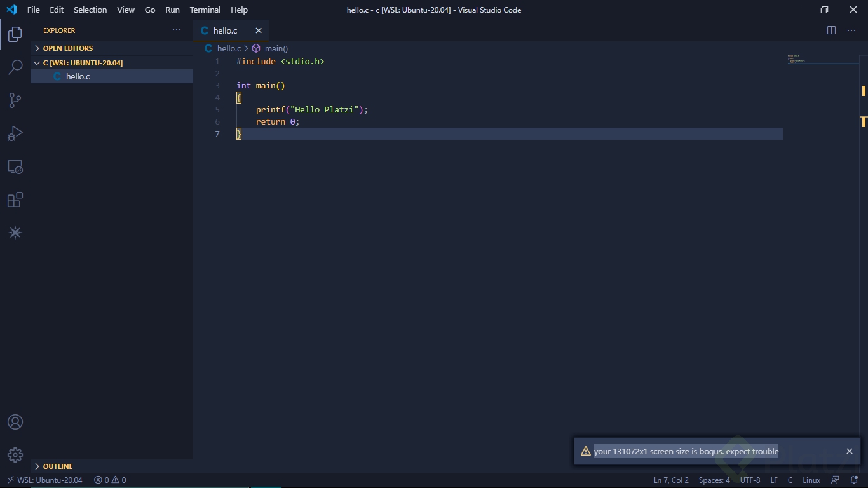
Task: Open editor More Actions ellipsis
Action: coord(851,30)
